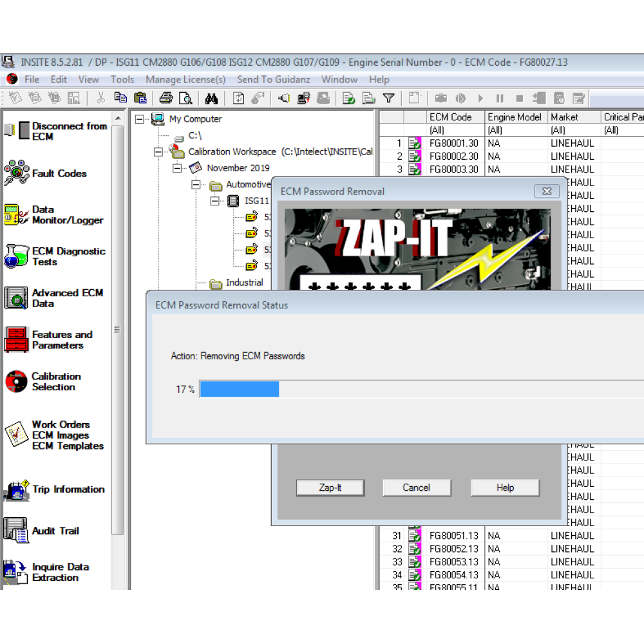Click the Engine Model column header
The width and height of the screenshot is (644, 644).
tap(516, 117)
